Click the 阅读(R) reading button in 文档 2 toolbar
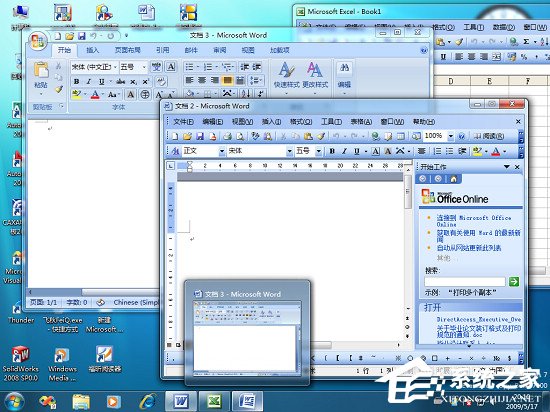 point(489,136)
